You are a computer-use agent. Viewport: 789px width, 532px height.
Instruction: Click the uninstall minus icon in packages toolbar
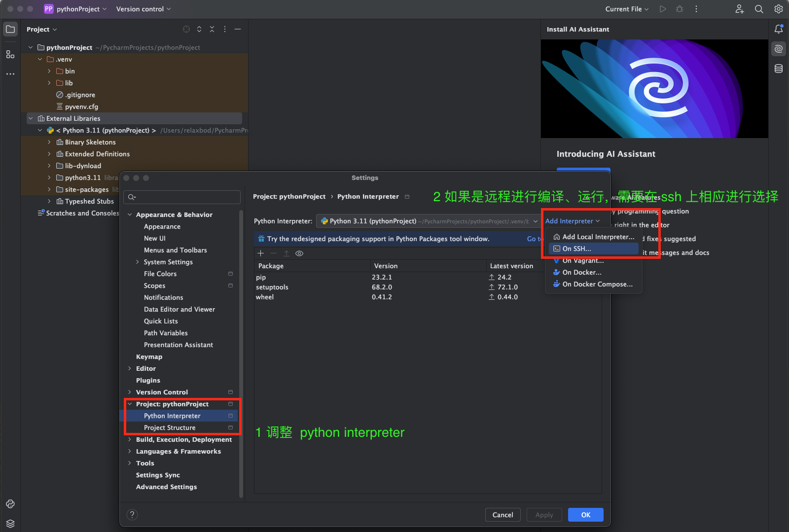(274, 253)
